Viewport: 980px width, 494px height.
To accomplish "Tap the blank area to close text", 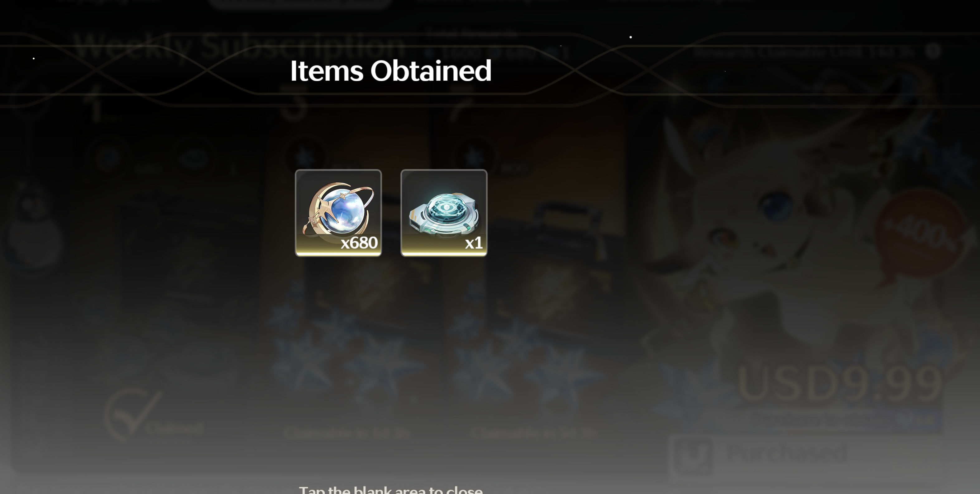I will click(x=391, y=489).
